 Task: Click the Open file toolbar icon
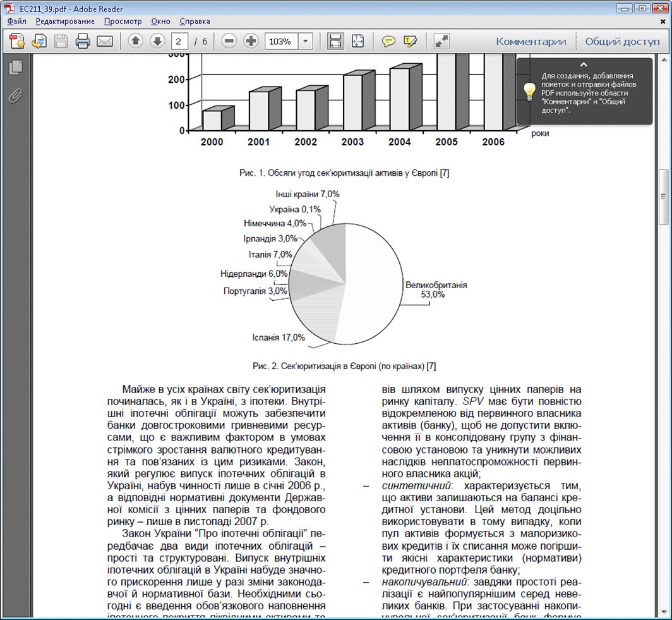39,41
